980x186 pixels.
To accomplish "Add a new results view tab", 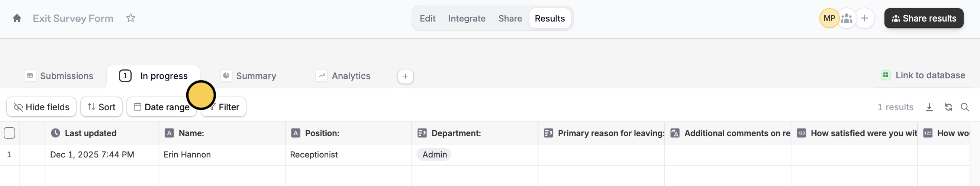I will click(x=405, y=76).
